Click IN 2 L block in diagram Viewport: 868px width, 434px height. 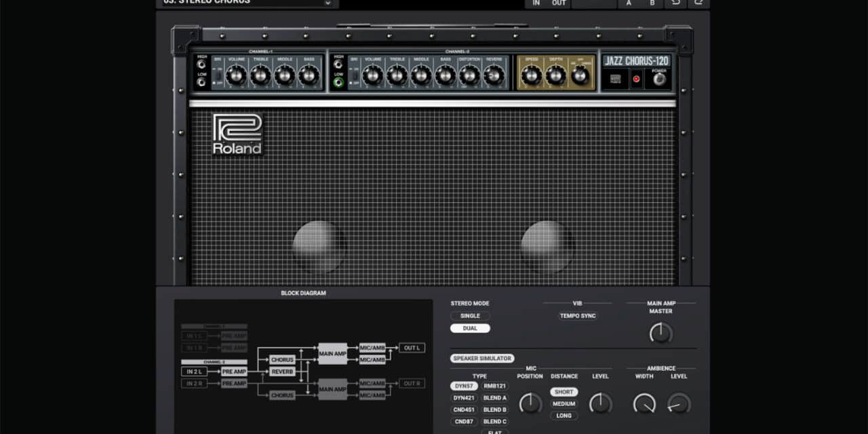coord(195,372)
